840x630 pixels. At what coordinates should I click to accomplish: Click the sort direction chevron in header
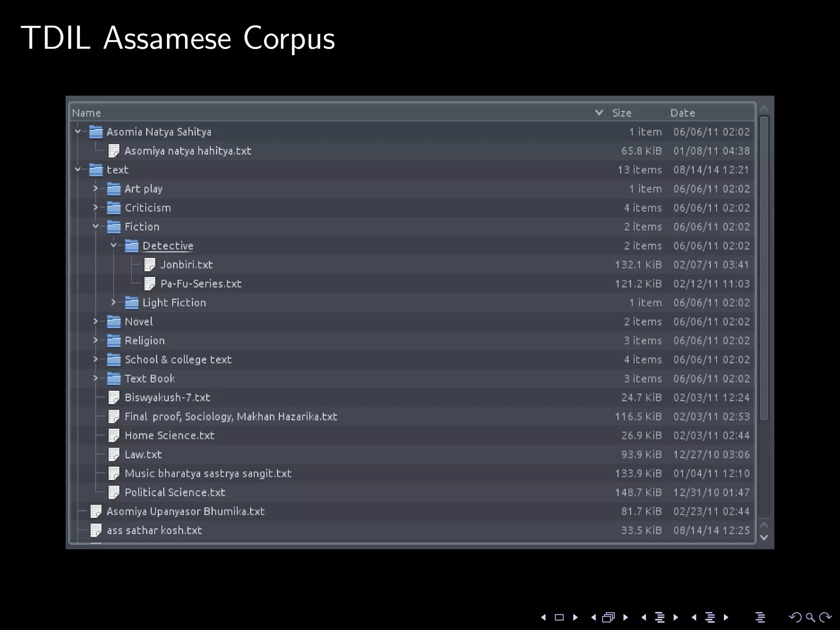[x=599, y=112]
